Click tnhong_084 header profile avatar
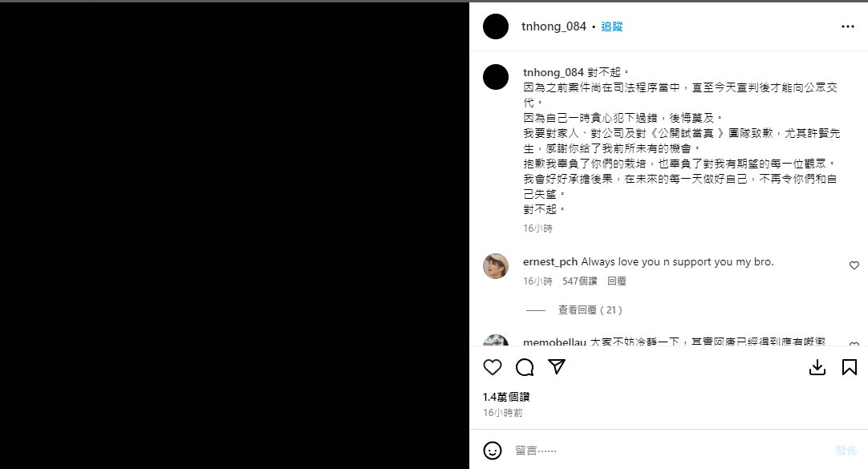The image size is (868, 469). coord(496,26)
